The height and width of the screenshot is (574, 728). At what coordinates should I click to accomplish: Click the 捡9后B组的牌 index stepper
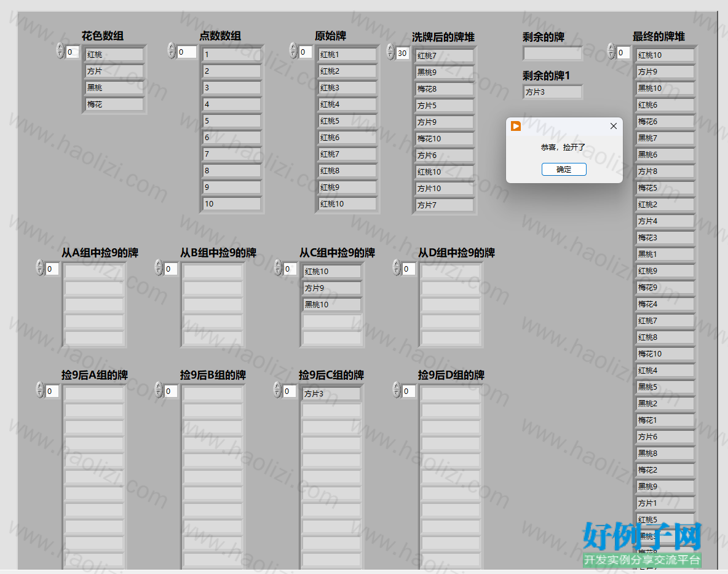[x=159, y=391]
